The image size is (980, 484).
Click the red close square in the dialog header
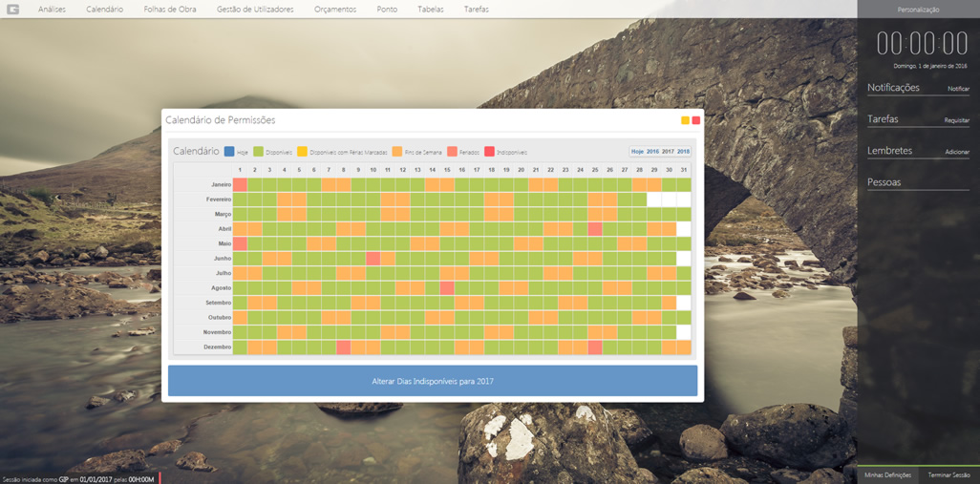click(x=696, y=120)
